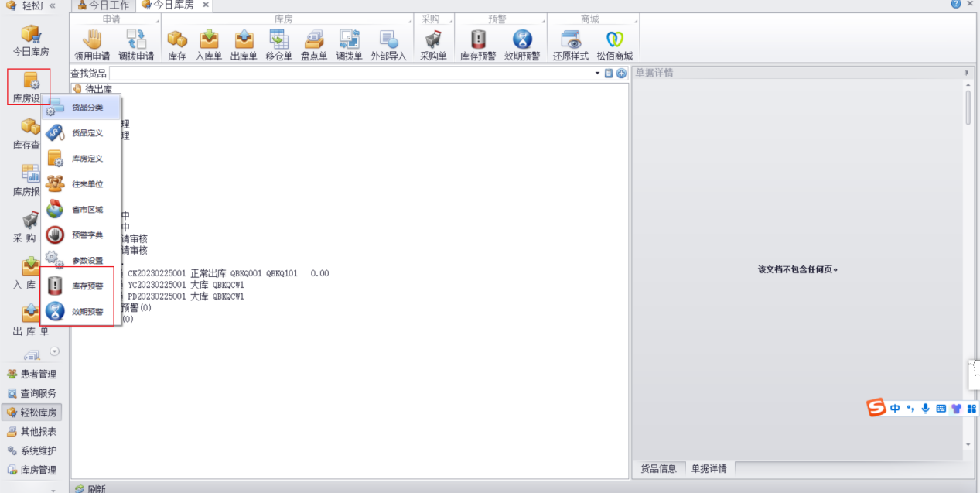Click the Sogou input method S icon
This screenshot has height=493, width=980.
876,408
